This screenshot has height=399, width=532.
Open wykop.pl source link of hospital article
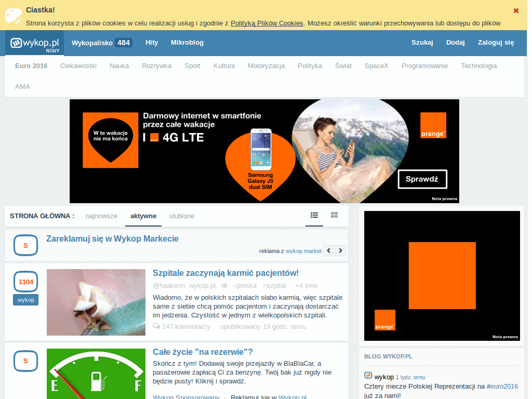202,286
